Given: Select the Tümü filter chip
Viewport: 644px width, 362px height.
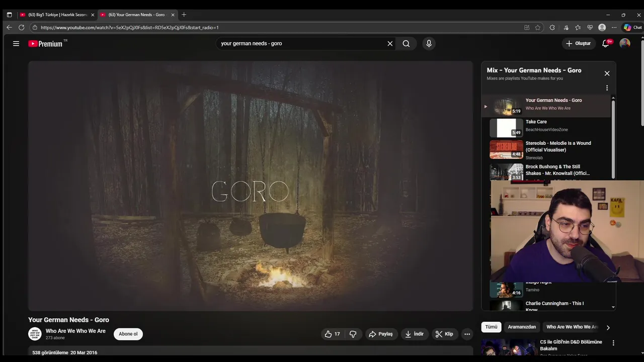Looking at the screenshot, I should coord(491,327).
